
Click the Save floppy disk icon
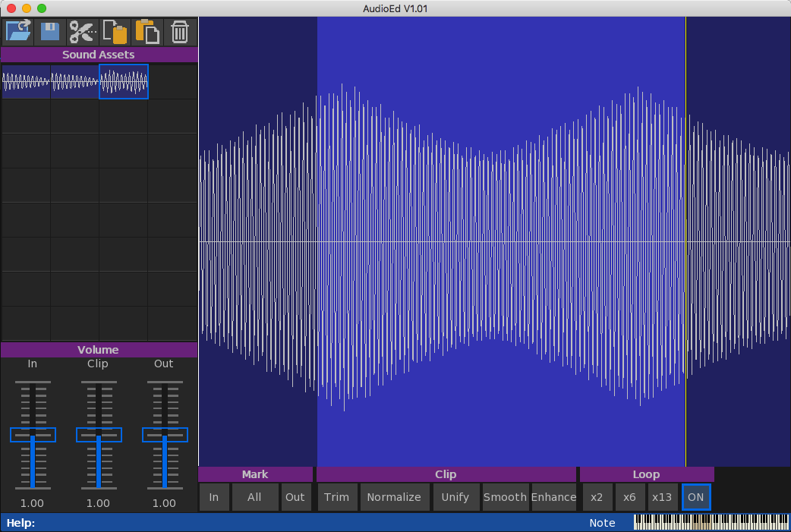(x=50, y=32)
